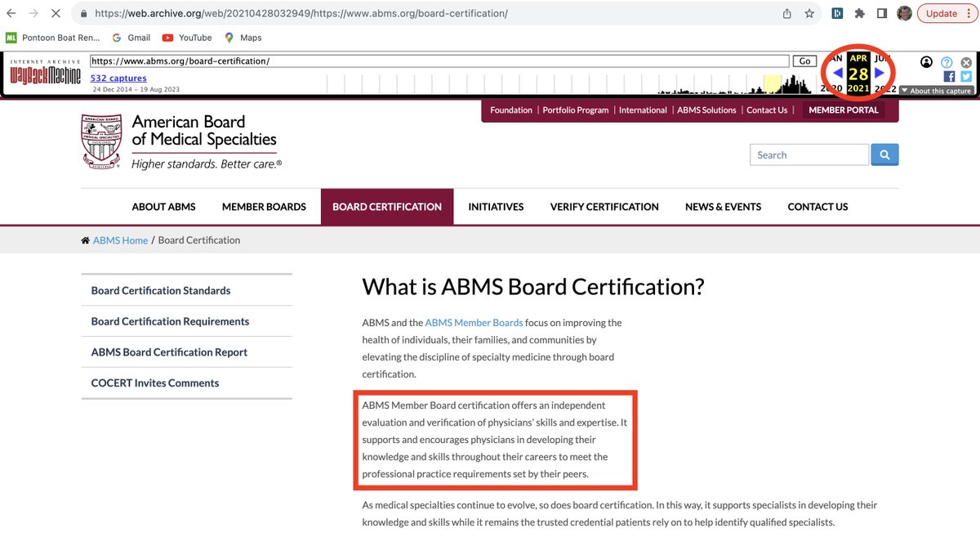Viewport: 980px width, 546px height.
Task: Go to the next capture arrow
Action: 880,74
